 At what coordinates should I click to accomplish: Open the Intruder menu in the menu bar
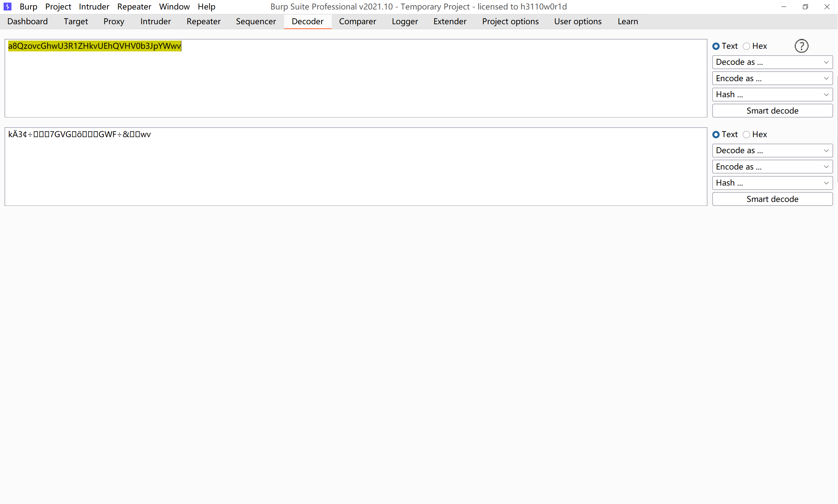94,7
